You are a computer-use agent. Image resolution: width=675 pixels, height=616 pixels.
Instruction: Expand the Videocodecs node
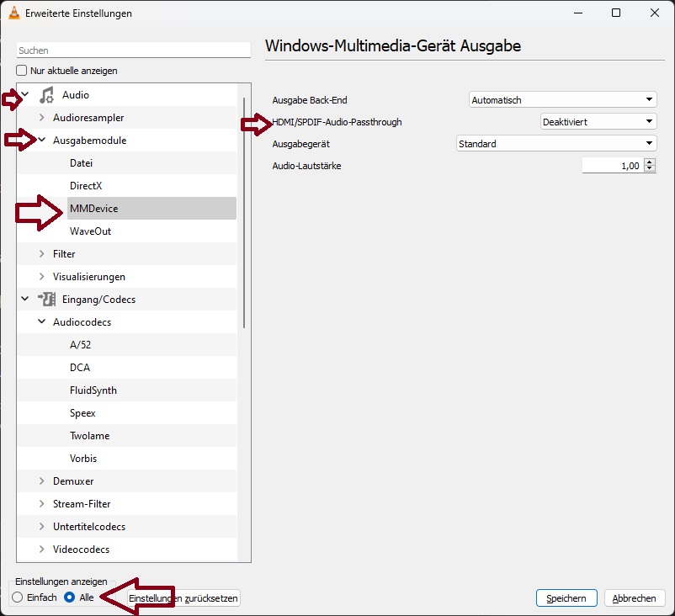pyautogui.click(x=42, y=549)
